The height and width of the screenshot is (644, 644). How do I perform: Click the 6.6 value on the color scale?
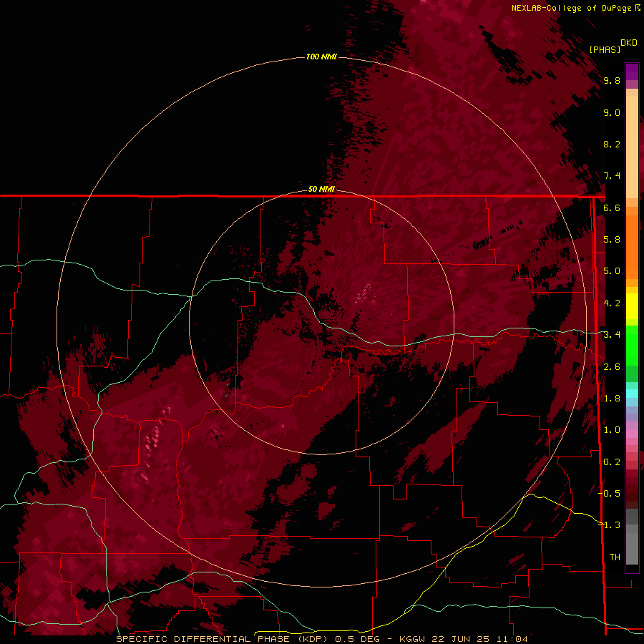tap(612, 208)
